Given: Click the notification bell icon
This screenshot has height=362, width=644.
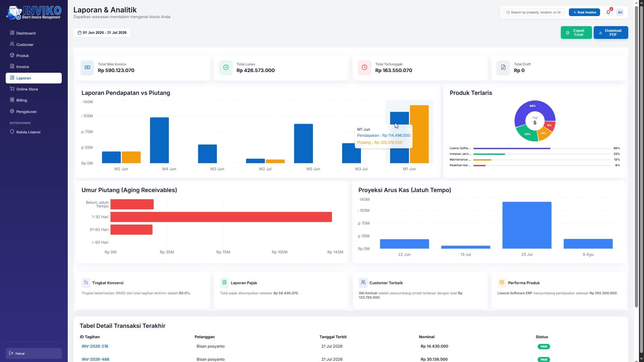Looking at the screenshot, I should (608, 12).
